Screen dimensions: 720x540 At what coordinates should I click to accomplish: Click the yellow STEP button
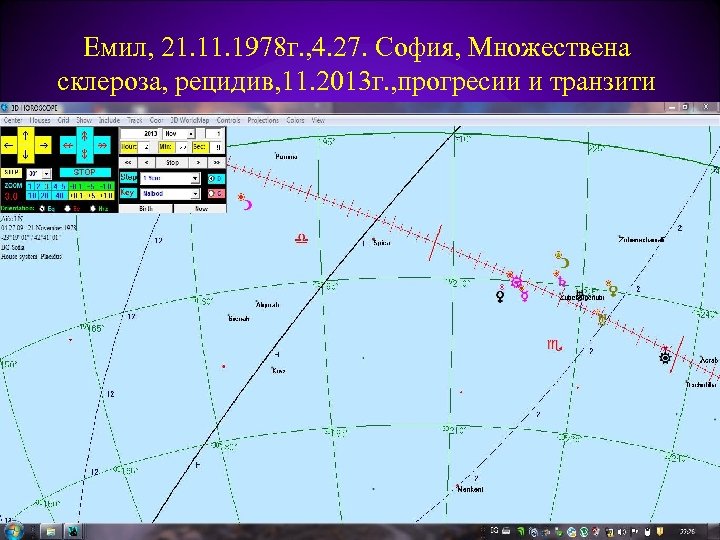[11, 173]
